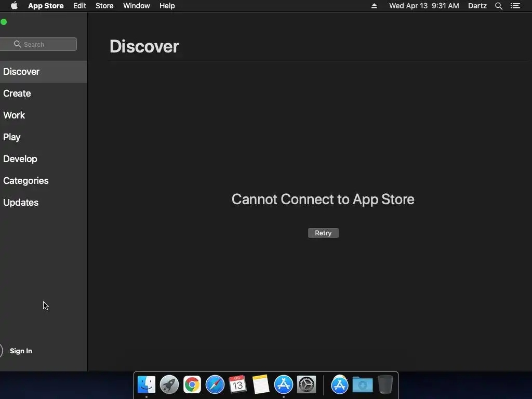Select Develop in the sidebar
The width and height of the screenshot is (532, 399).
(44, 159)
